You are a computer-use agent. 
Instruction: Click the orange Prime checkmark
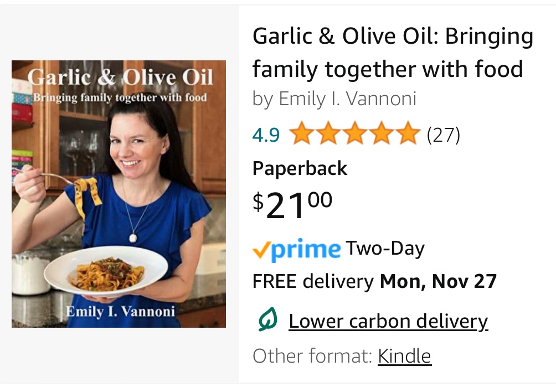[x=261, y=250]
